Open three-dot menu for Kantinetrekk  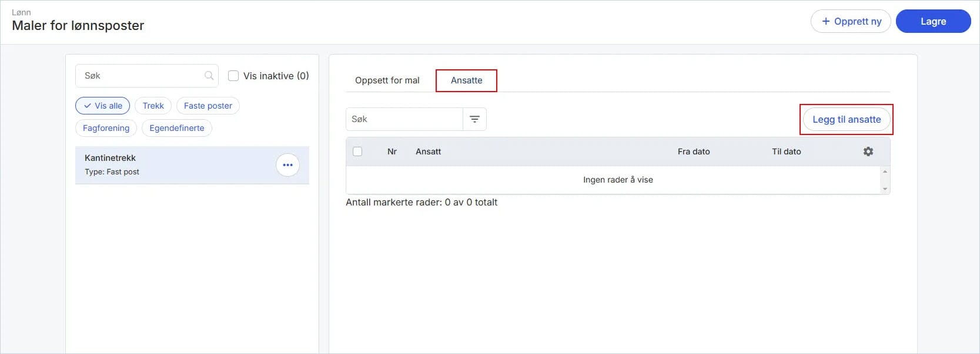coord(287,165)
